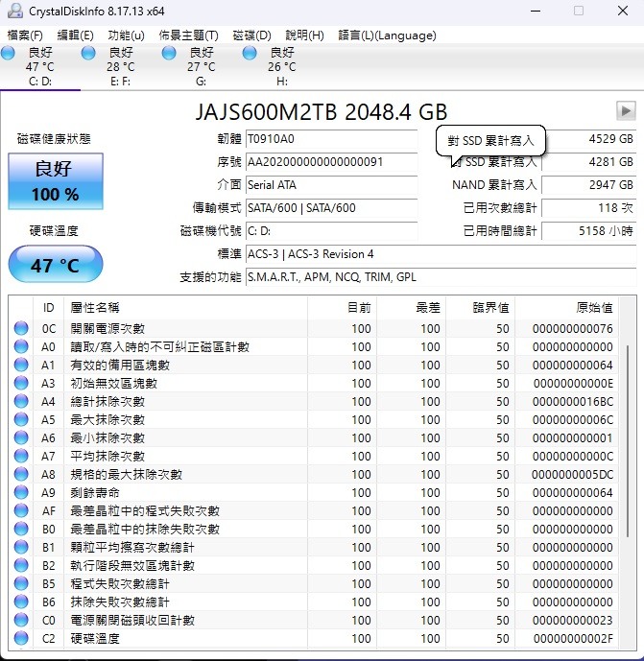Select the E: F: disk tab at 28 °C
644x661 pixels.
click(121, 66)
